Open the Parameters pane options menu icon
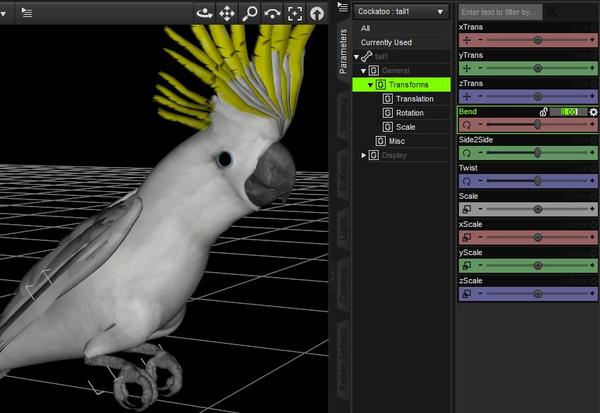600x413 pixels. click(342, 7)
